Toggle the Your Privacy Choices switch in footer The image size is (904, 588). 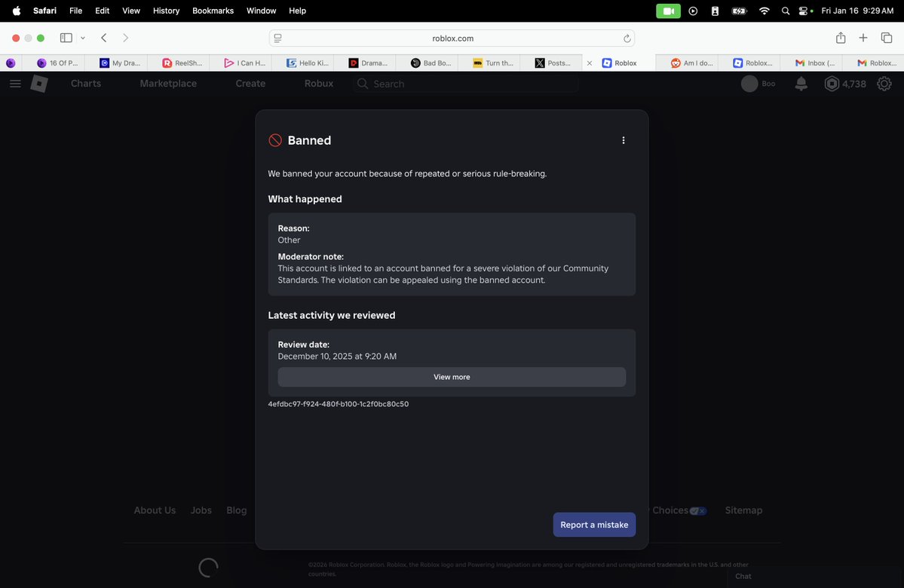[x=697, y=511]
